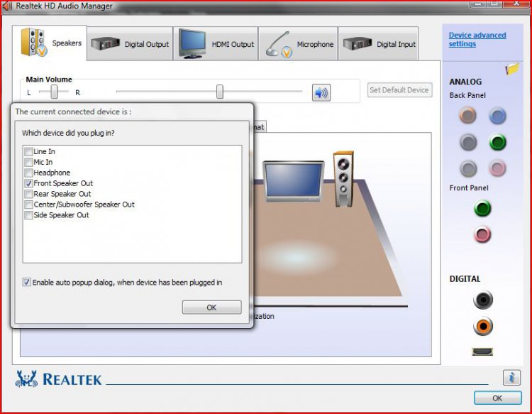Click the HDMI digital connector icon
The image size is (532, 414).
pos(482,352)
